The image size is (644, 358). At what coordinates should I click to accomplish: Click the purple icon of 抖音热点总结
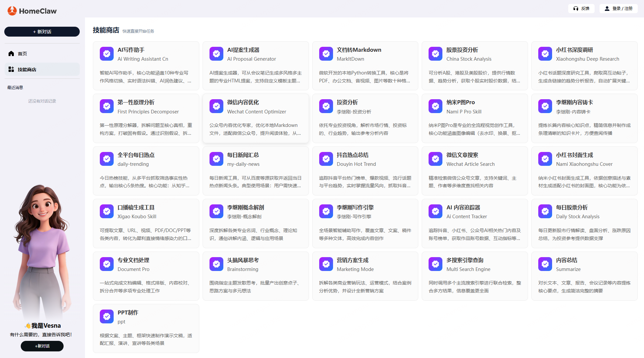326,159
